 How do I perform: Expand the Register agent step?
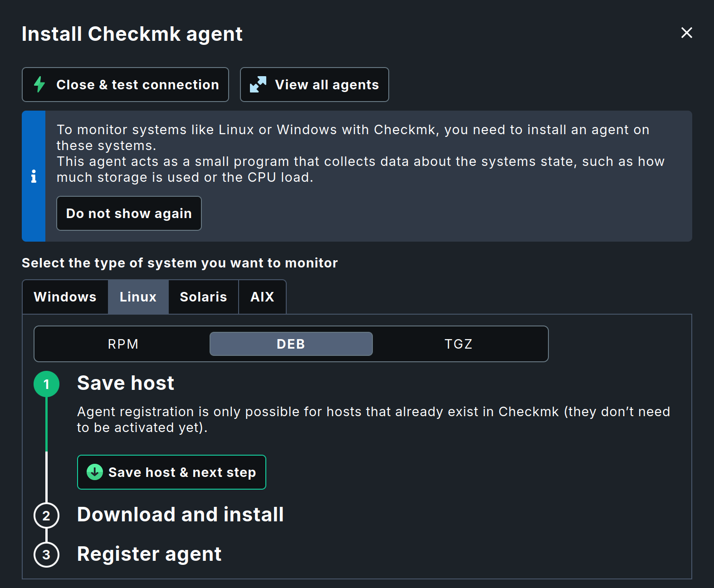tap(149, 554)
